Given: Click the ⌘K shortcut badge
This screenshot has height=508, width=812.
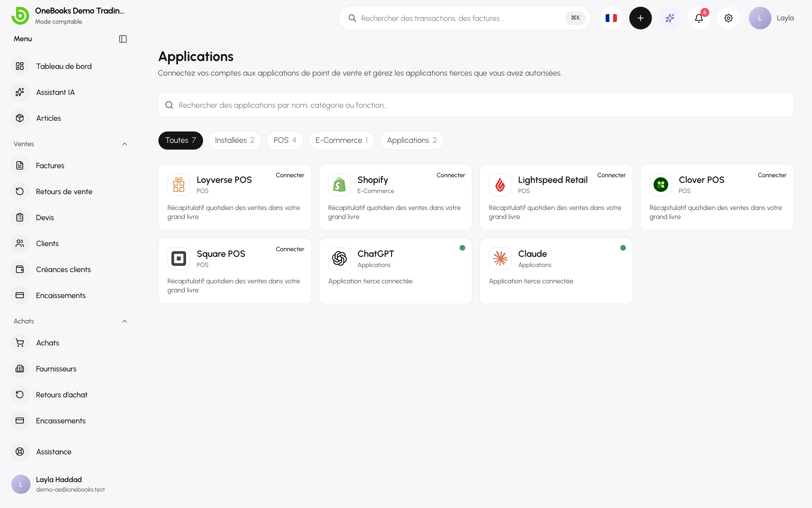Looking at the screenshot, I should tap(575, 18).
